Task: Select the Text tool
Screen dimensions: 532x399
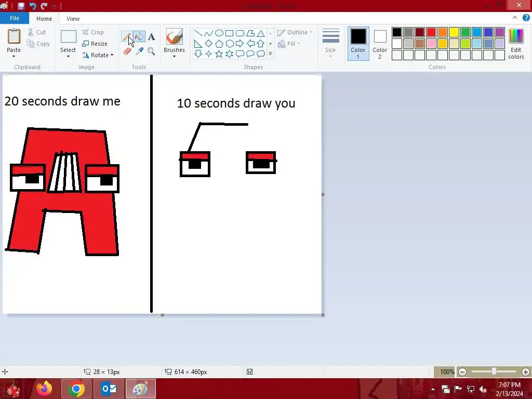Action: pos(151,37)
